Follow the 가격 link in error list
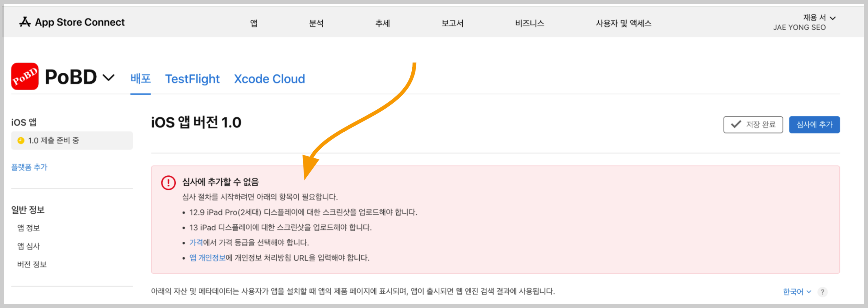 click(196, 243)
